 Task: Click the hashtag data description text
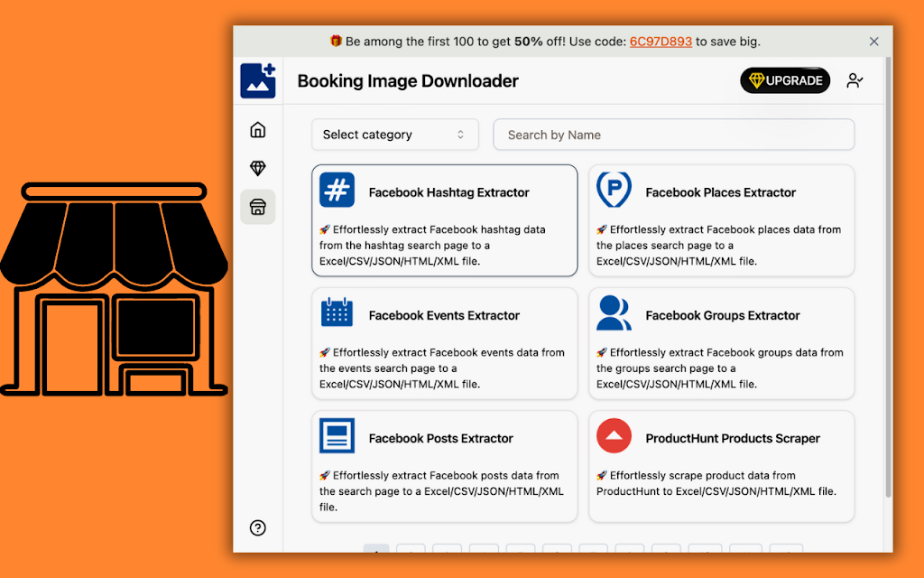(433, 246)
